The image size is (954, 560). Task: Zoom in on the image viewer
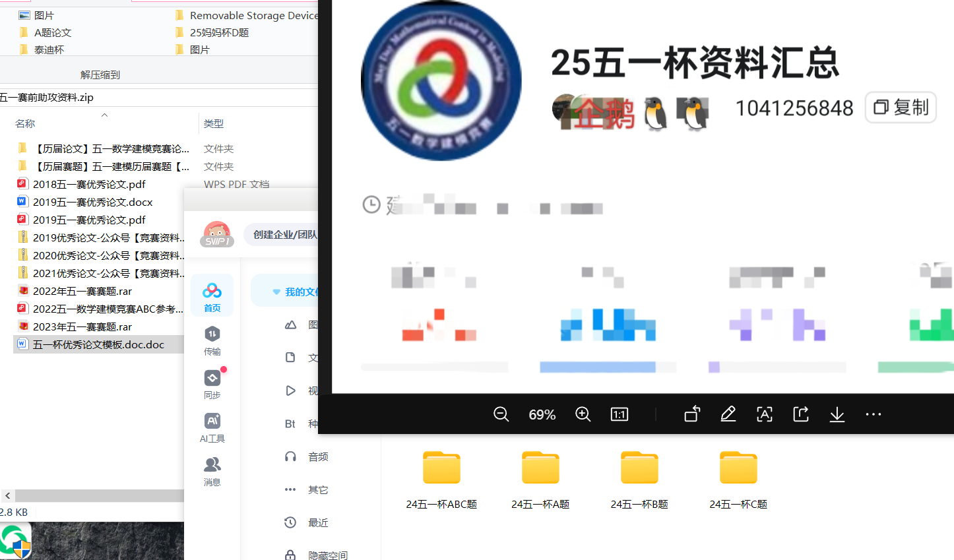point(583,414)
